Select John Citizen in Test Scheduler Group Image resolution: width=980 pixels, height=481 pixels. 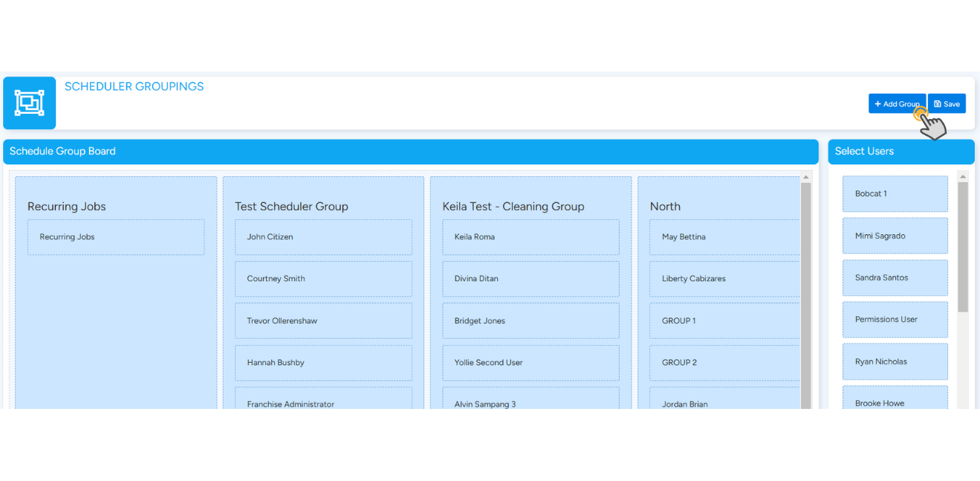point(323,237)
